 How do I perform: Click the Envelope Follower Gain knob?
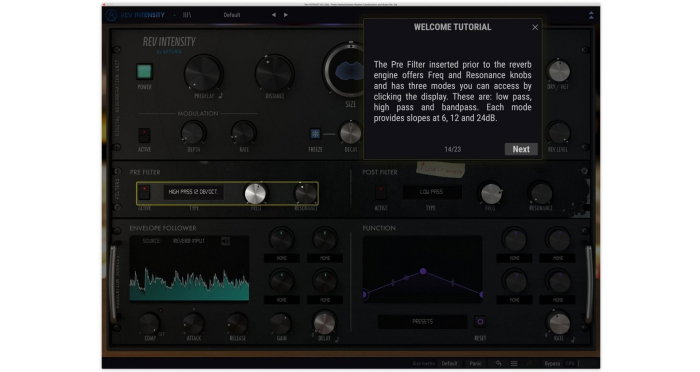coord(281,323)
